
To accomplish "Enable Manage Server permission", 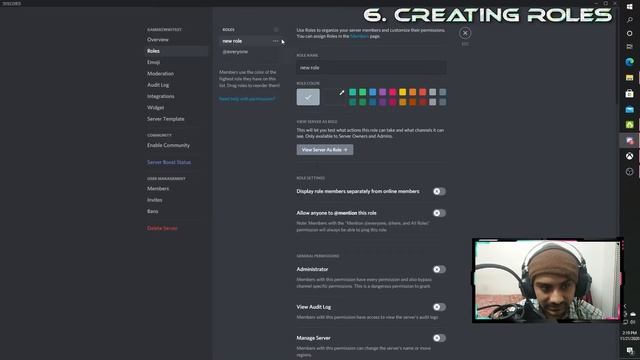I will click(x=439, y=338).
